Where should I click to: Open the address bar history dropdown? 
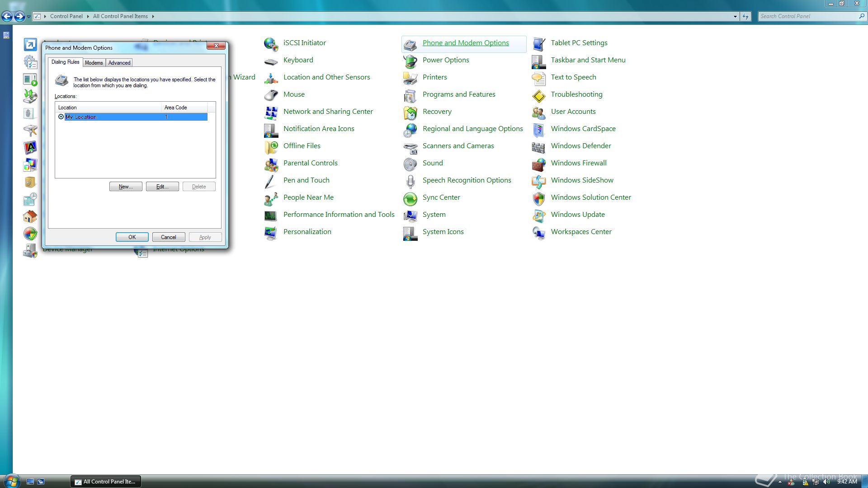pos(735,16)
